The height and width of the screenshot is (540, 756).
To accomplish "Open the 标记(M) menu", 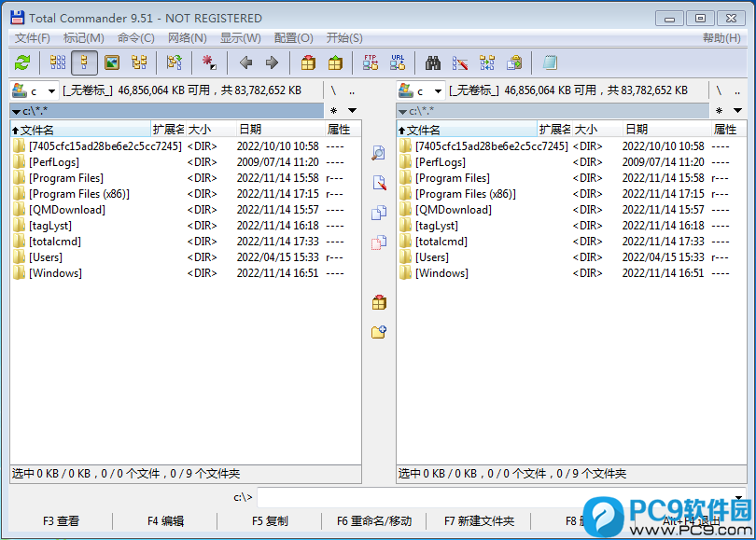I will point(83,38).
